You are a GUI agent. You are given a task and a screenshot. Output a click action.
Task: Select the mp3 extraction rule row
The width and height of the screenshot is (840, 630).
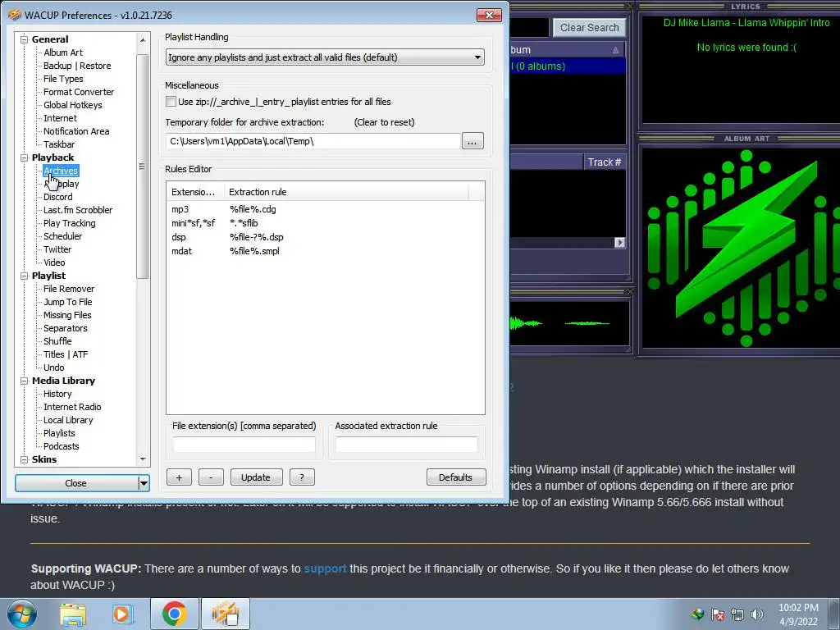(325, 209)
